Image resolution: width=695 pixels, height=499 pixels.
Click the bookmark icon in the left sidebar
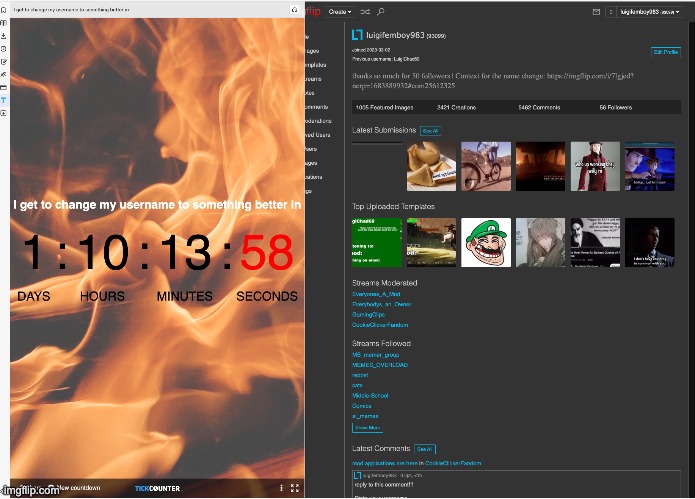point(4,10)
